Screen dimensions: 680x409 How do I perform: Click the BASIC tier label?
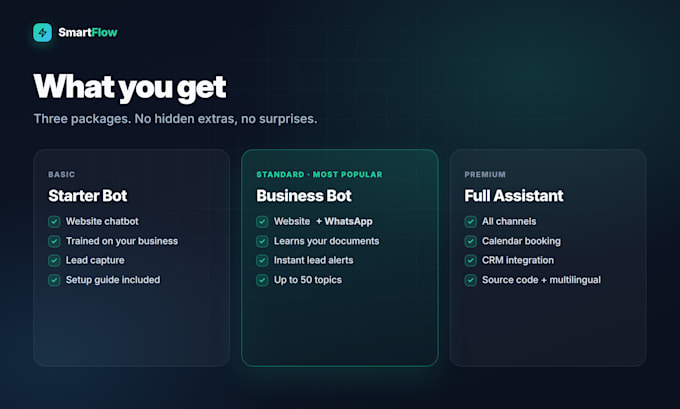click(x=62, y=174)
